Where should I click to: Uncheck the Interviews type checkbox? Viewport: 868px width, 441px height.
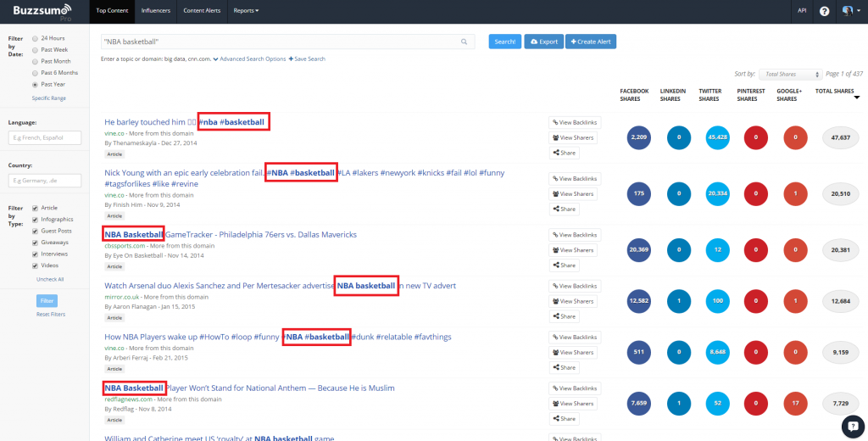click(36, 254)
